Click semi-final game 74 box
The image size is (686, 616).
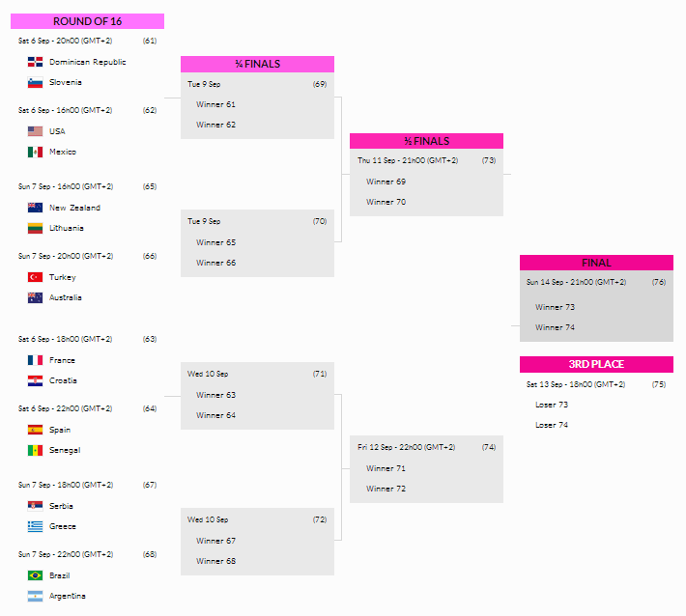click(x=426, y=469)
